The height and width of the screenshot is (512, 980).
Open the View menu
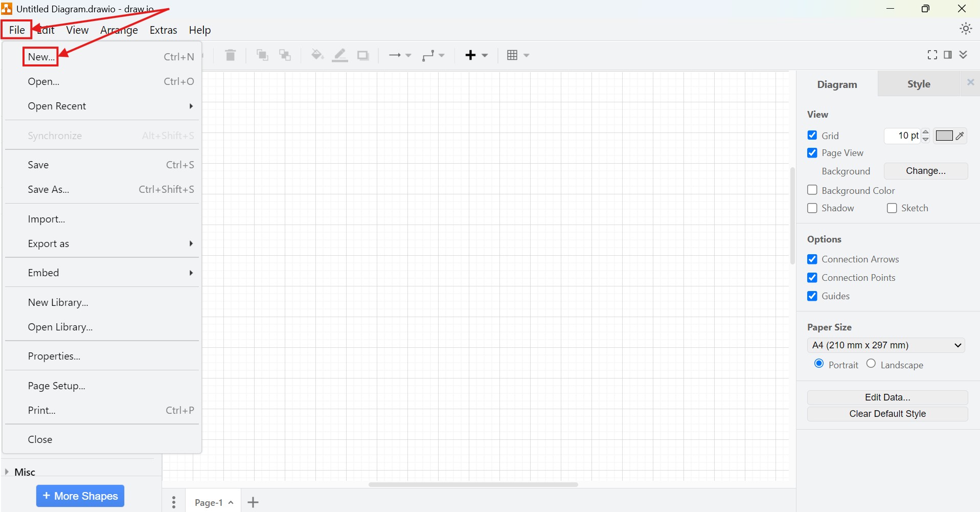(x=77, y=30)
